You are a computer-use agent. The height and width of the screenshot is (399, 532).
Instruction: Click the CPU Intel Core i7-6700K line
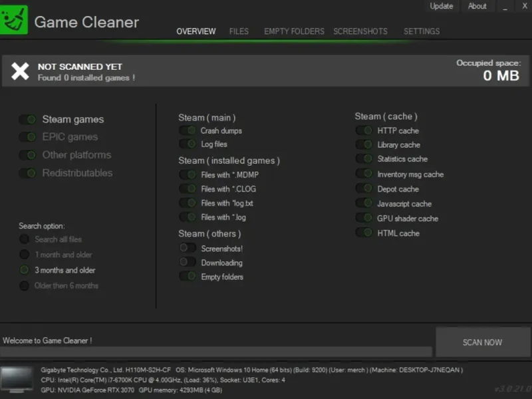coord(162,380)
